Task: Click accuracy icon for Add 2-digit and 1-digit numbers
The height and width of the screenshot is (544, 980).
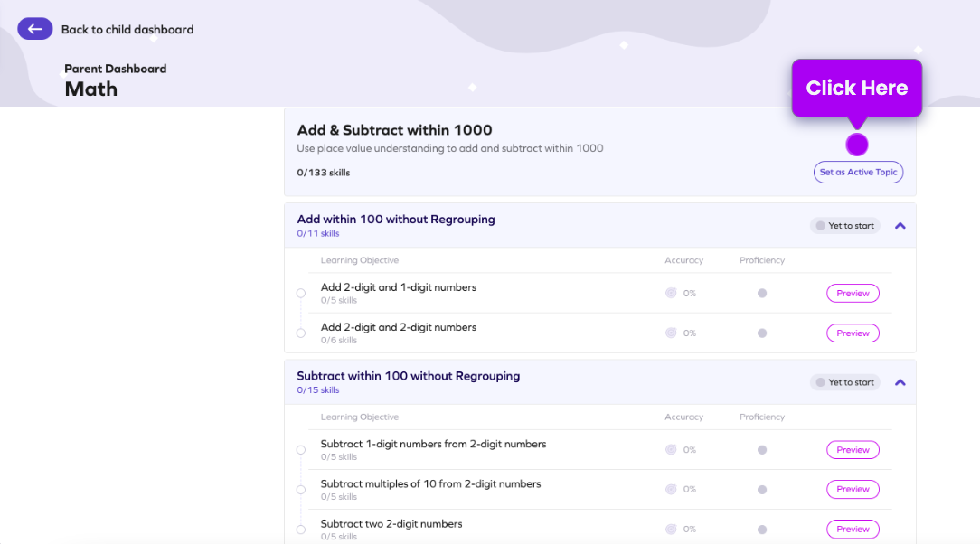Action: coord(671,293)
